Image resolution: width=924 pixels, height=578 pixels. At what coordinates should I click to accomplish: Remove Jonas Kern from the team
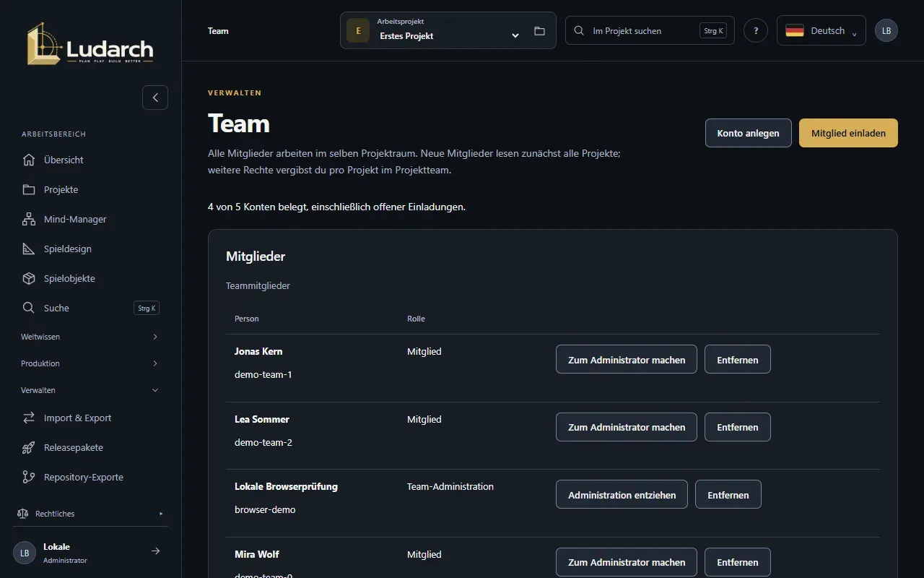(x=737, y=359)
